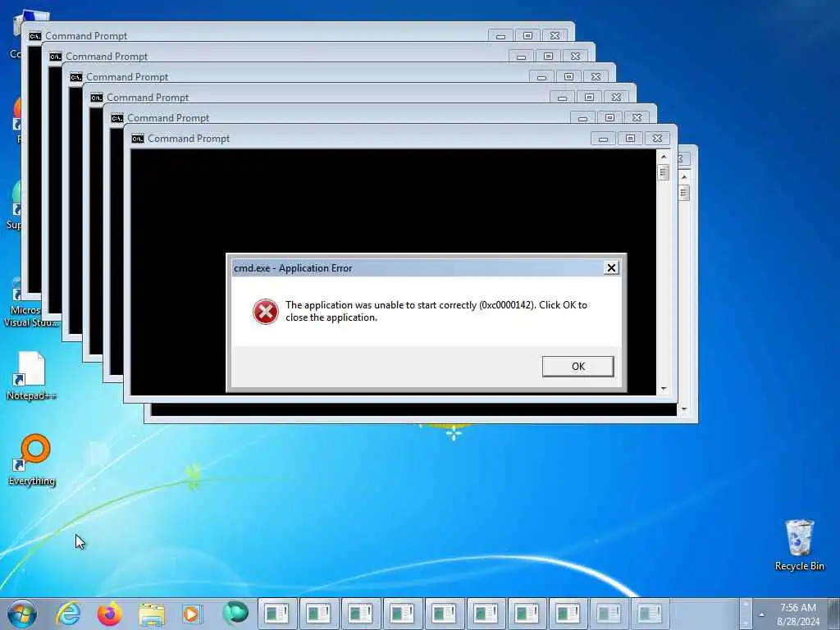Click OK in the Application Error dialog
This screenshot has width=840, height=630.
tap(577, 367)
